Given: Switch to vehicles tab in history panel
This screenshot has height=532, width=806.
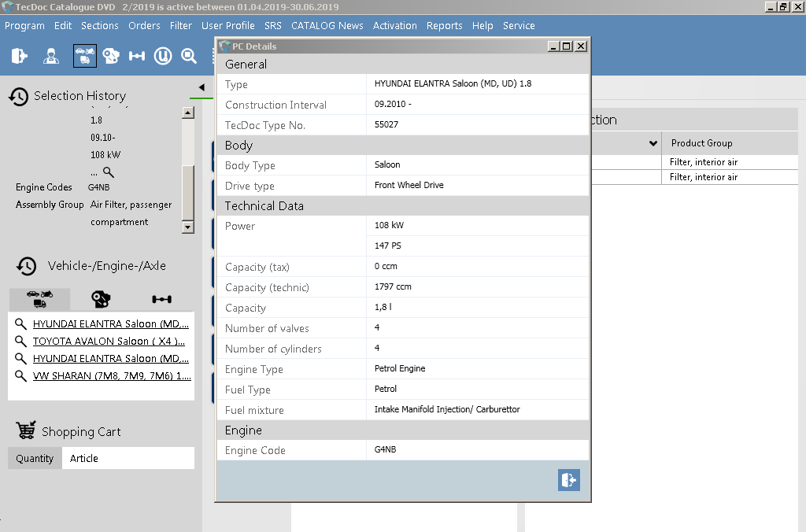Looking at the screenshot, I should point(39,298).
